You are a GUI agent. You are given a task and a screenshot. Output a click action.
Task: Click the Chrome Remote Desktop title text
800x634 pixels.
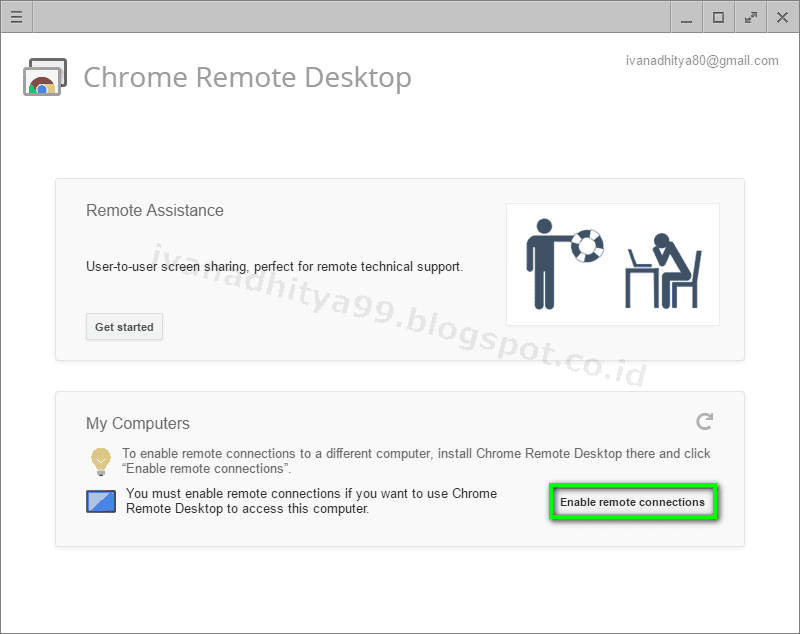click(247, 78)
